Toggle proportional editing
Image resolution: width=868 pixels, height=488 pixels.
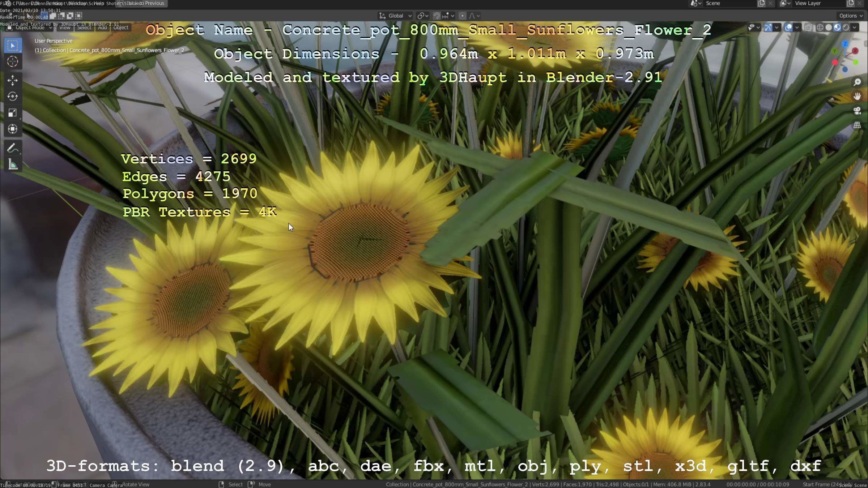coord(462,16)
